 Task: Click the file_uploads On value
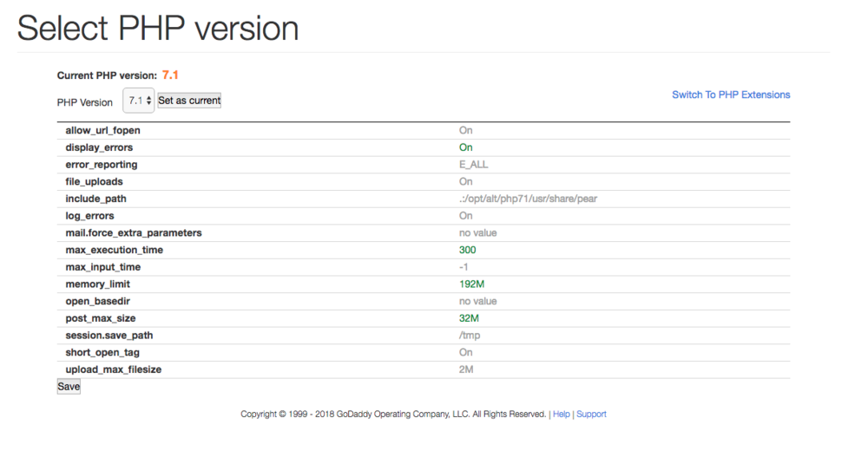click(x=465, y=182)
